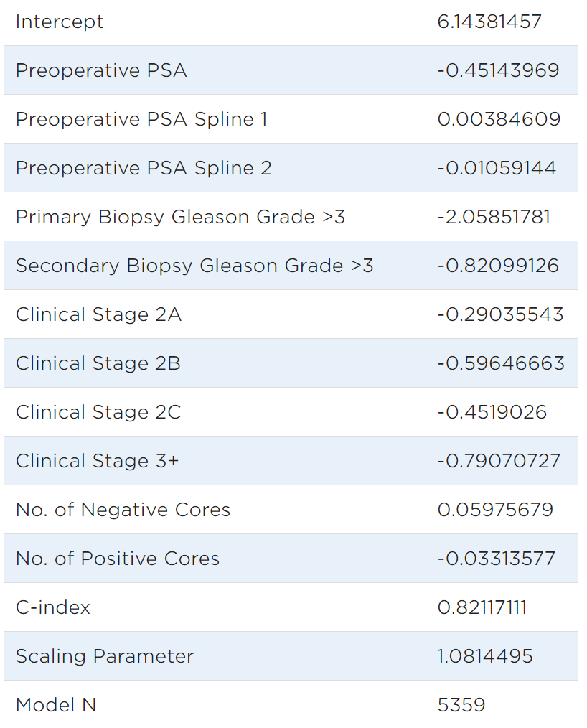Image resolution: width=587 pixels, height=728 pixels.
Task: Select the value 0.00384609
Action: pyautogui.click(x=499, y=119)
